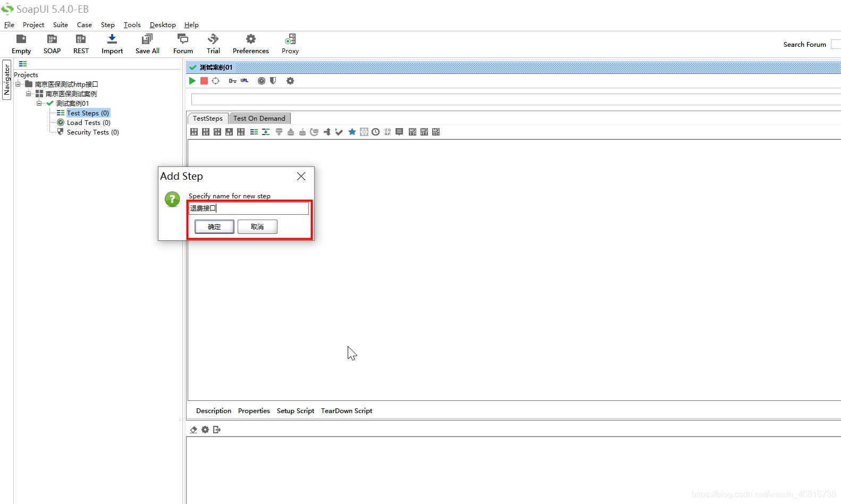Open Preferences from the toolbar
This screenshot has height=504, width=841.
251,44
